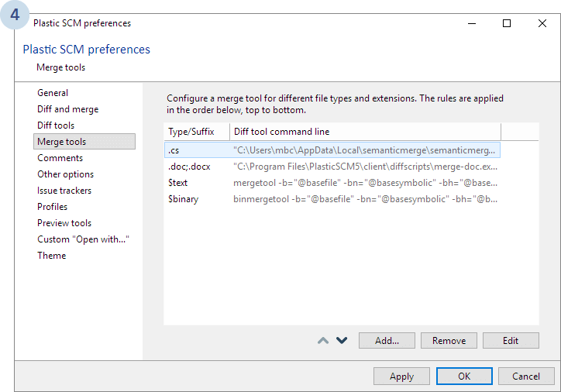
Task: Remove the selected merge tool rule
Action: point(449,341)
